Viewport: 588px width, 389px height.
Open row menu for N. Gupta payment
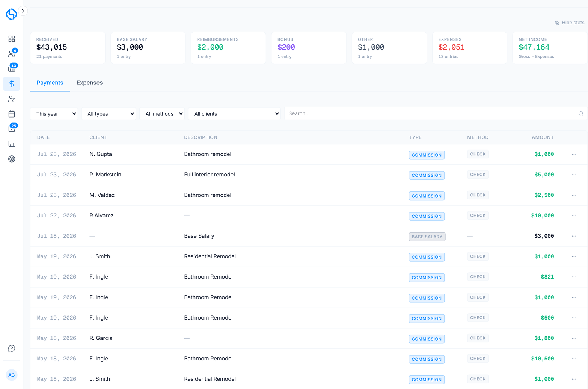click(x=574, y=154)
